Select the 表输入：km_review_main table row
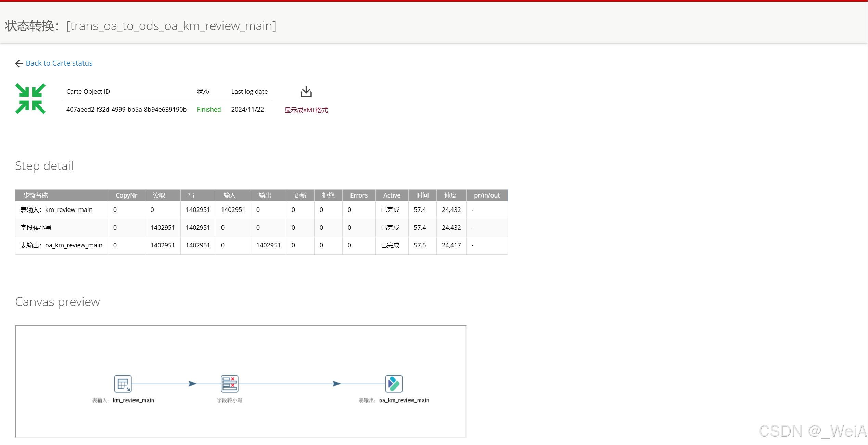 tap(56, 210)
